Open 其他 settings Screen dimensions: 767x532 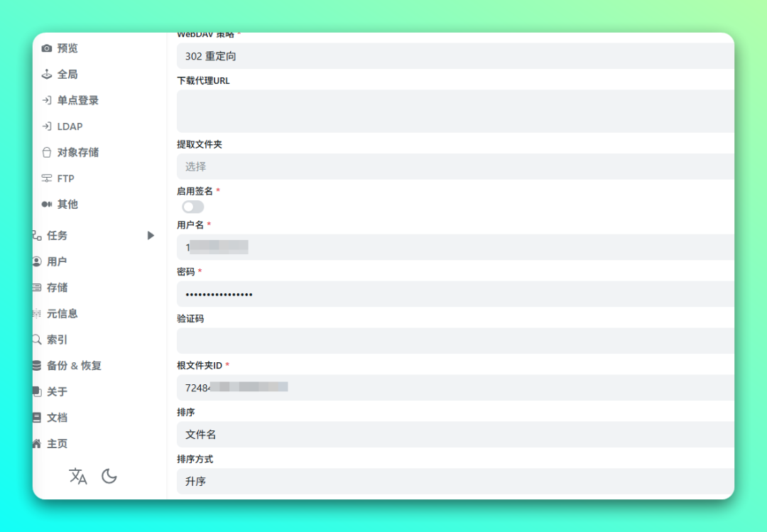(x=67, y=204)
